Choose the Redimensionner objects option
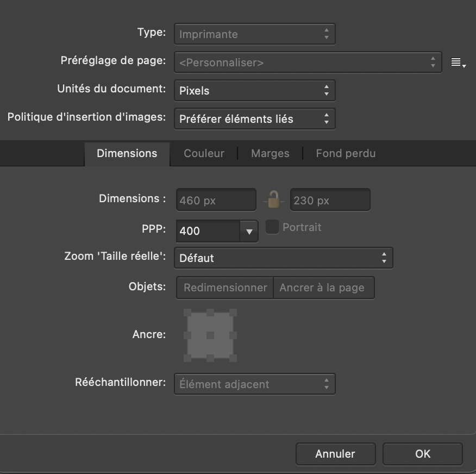 225,288
